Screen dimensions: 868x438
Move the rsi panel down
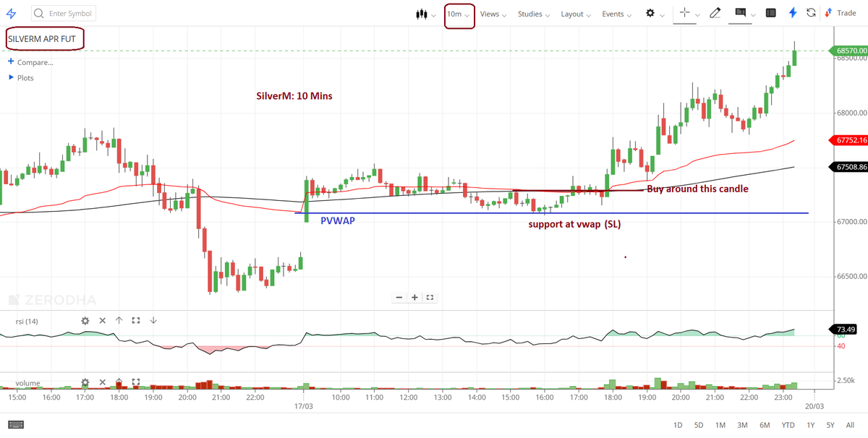pos(152,321)
